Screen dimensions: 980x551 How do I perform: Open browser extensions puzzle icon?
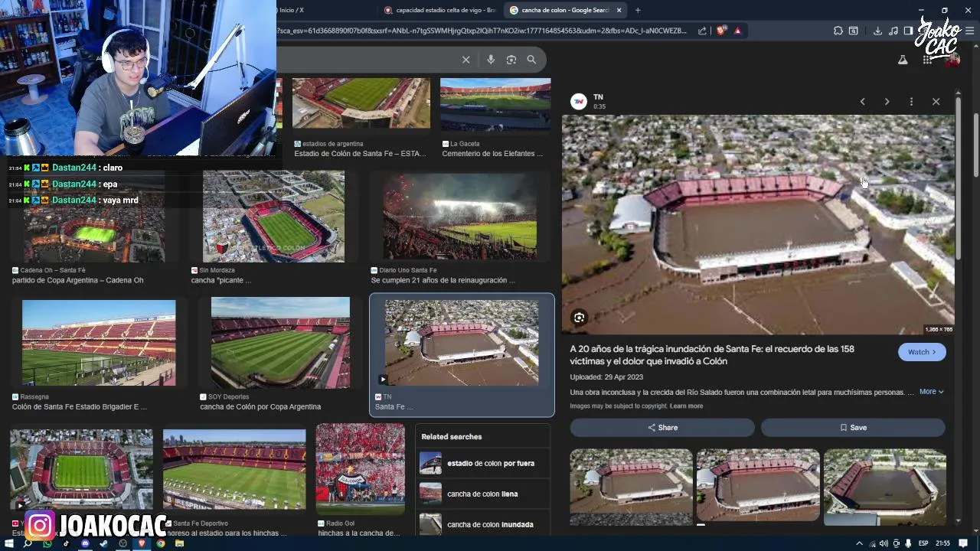838,31
